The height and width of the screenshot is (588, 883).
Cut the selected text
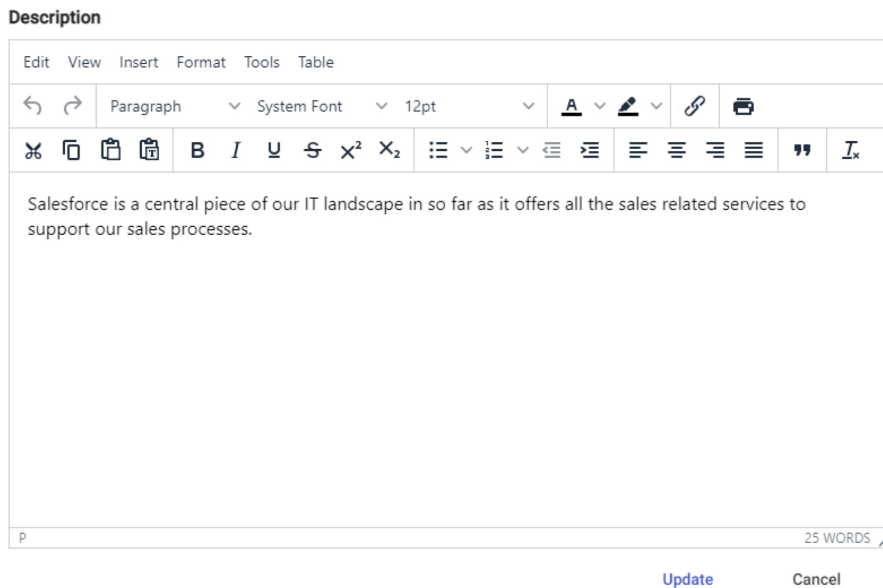(33, 150)
